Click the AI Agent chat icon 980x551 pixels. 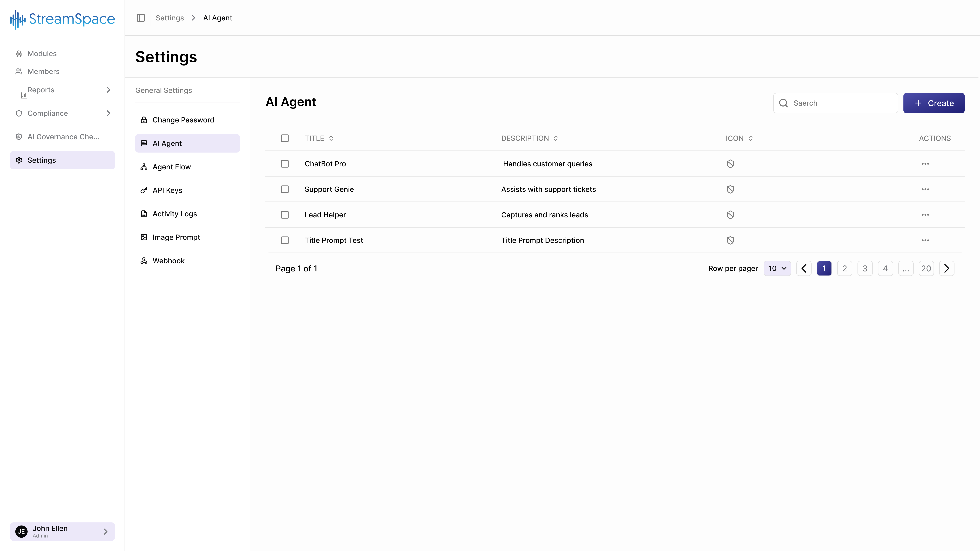pyautogui.click(x=144, y=143)
